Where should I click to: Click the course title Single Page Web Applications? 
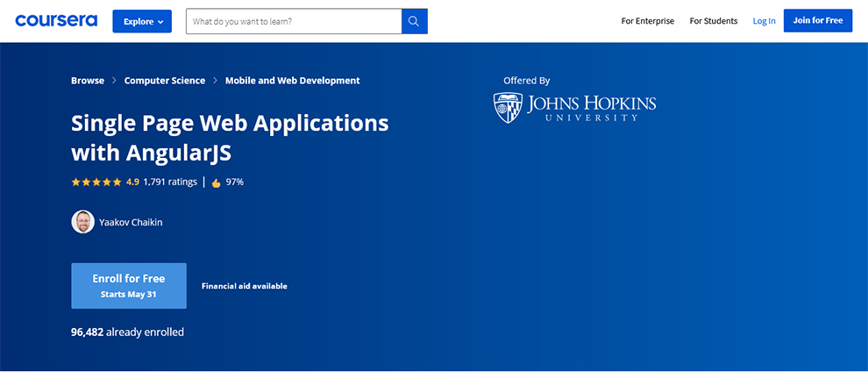point(230,138)
